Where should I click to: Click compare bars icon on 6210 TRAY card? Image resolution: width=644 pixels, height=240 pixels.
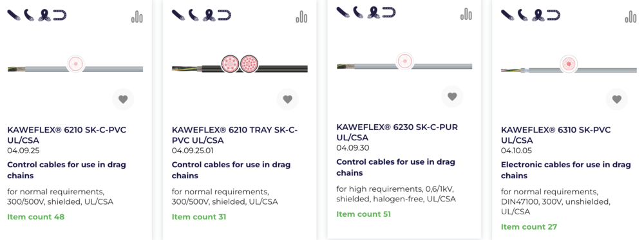pyautogui.click(x=301, y=17)
